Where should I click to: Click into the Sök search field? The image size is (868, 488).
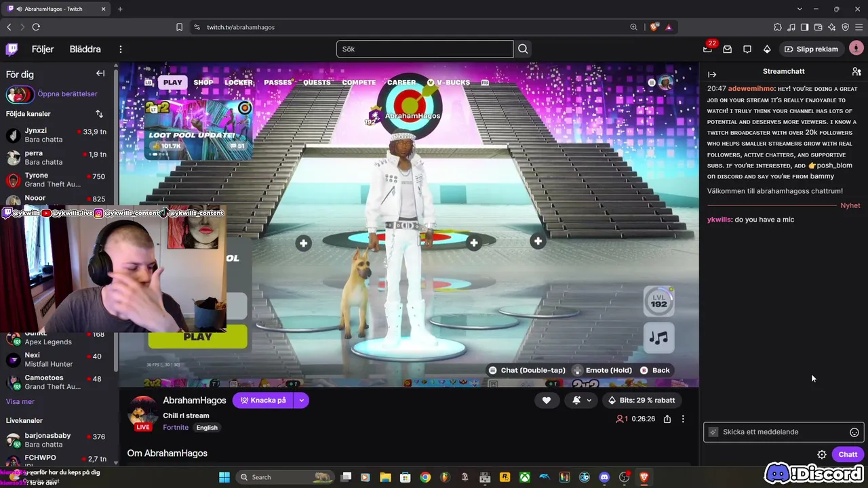[425, 49]
